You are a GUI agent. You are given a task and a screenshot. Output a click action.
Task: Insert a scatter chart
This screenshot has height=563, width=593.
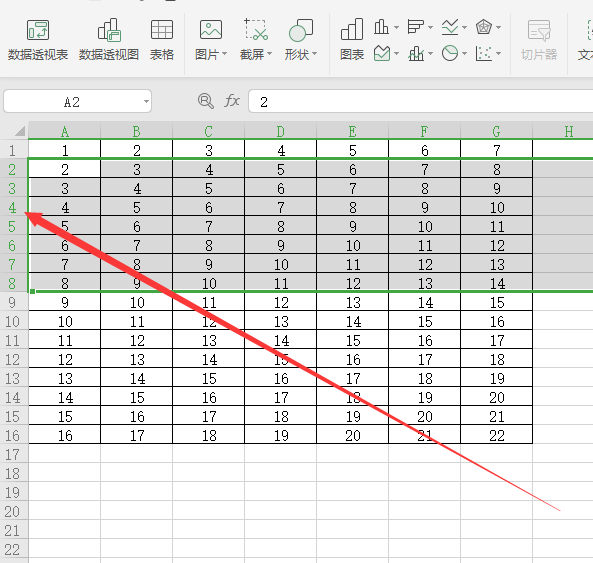click(x=484, y=53)
